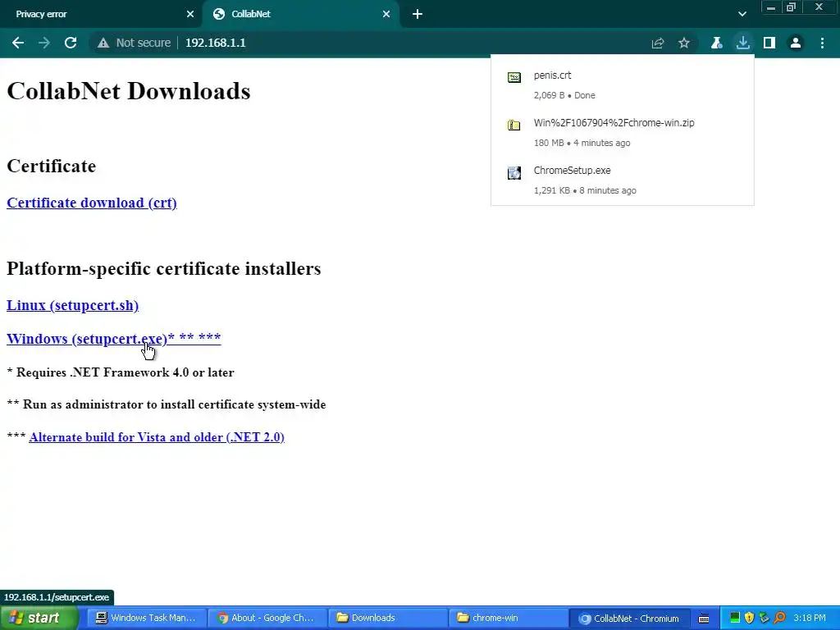
Task: Click the magnifier tray icon
Action: pos(779,618)
